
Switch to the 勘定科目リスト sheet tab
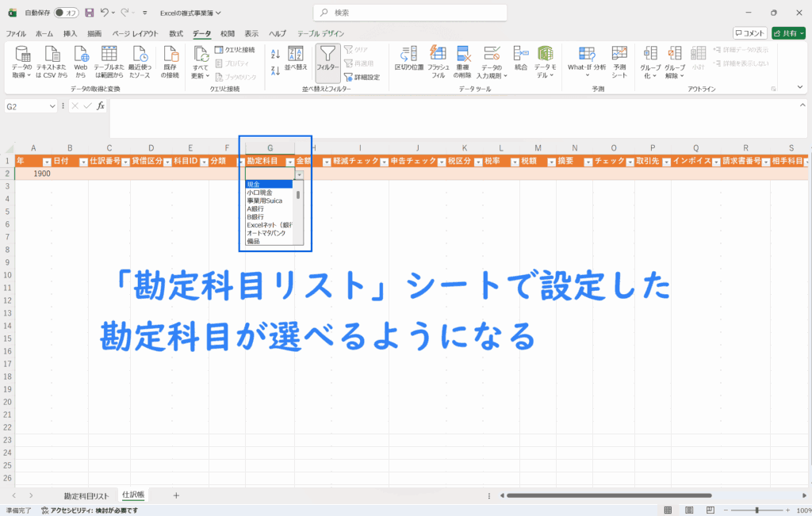point(86,495)
